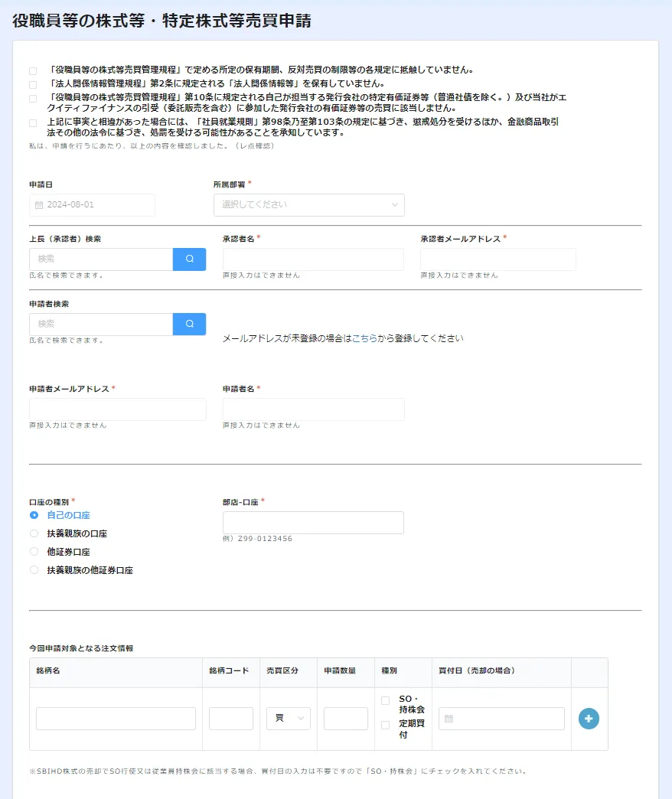
Task: Add an order row with the plus icon
Action: tap(588, 719)
